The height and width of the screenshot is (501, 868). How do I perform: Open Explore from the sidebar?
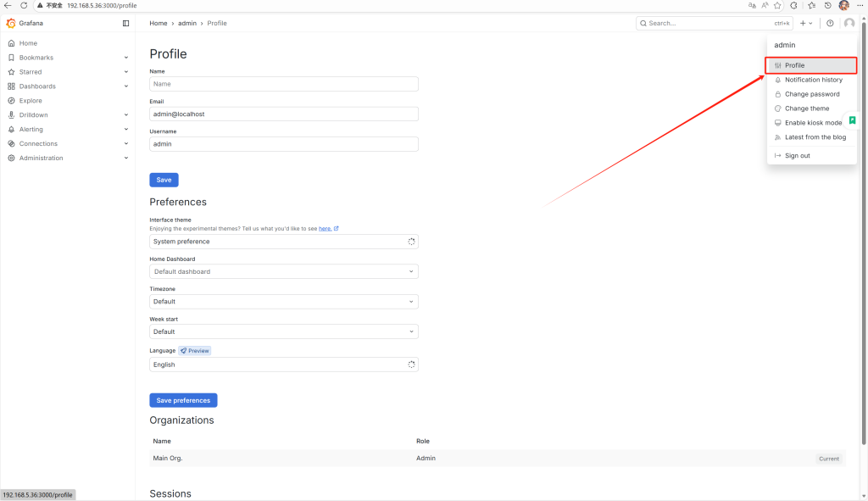[31, 101]
